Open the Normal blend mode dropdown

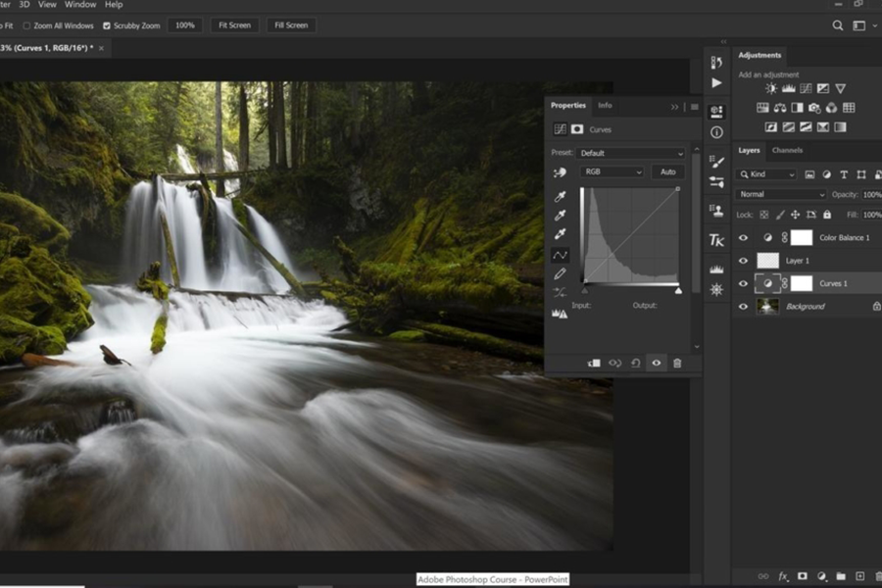point(781,194)
